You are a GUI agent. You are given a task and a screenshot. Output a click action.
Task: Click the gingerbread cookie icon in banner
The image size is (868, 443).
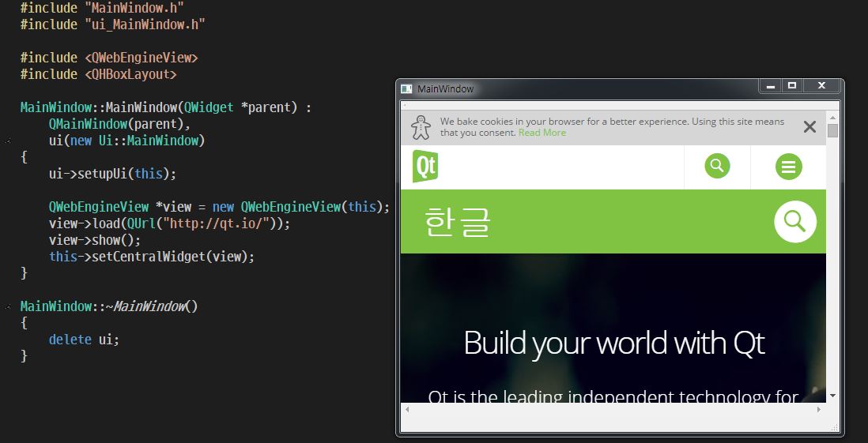tap(423, 126)
